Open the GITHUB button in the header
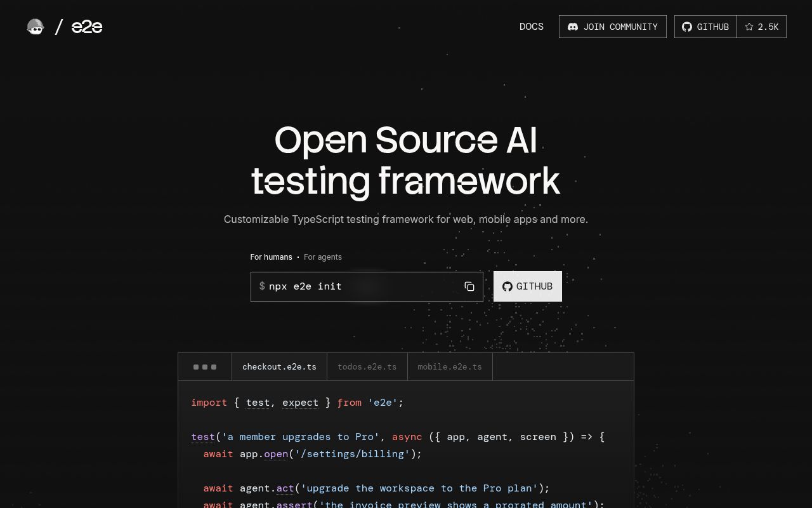Viewport: 812px width, 508px height. [705, 27]
